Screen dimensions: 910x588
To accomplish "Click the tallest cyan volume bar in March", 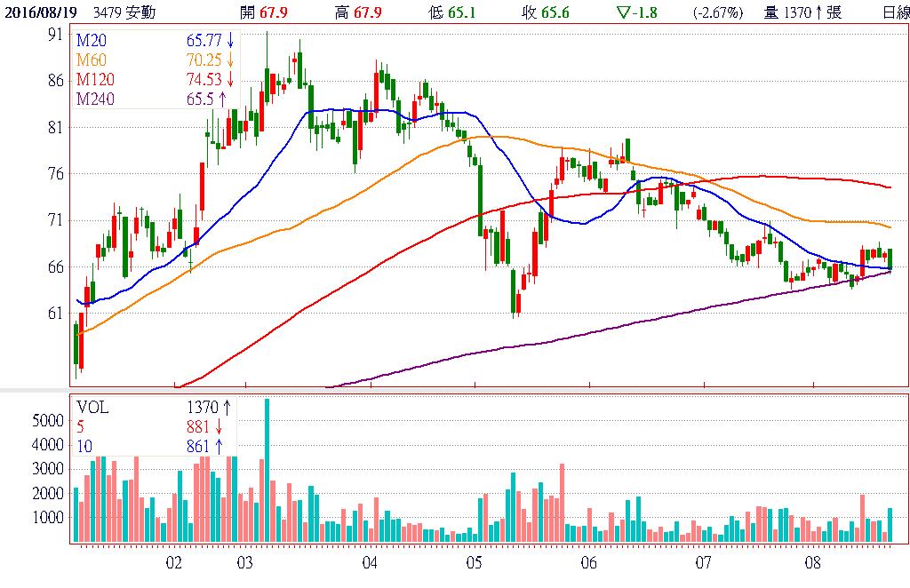I will (267, 471).
